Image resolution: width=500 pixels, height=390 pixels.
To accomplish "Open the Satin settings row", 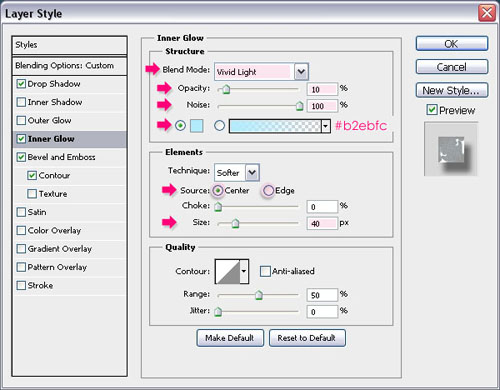I will [x=69, y=212].
